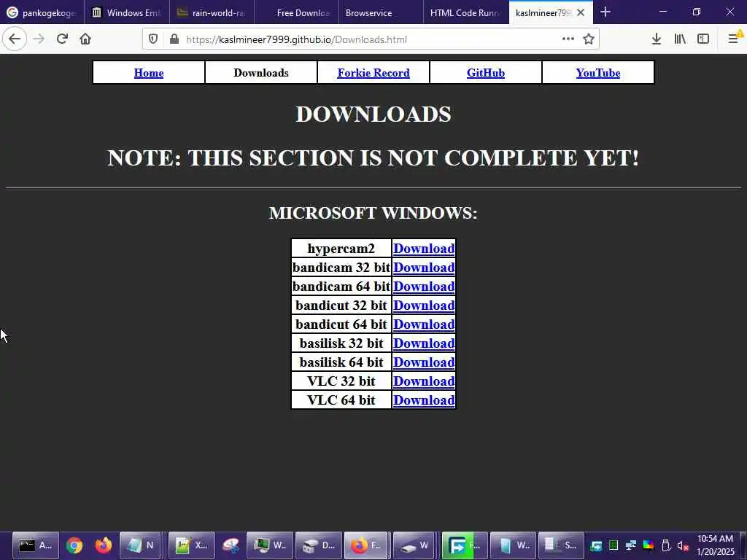
Task: Open the page actions three-dot menu
Action: pyautogui.click(x=568, y=39)
